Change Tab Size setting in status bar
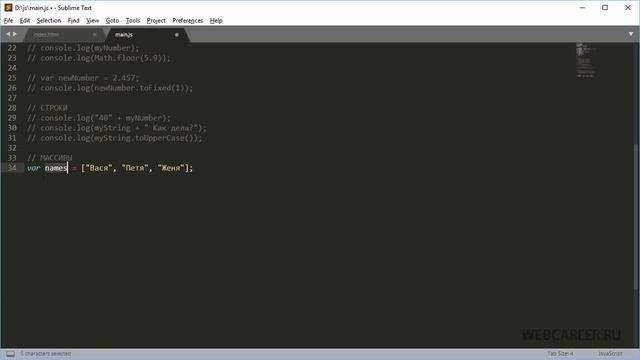Screen dimensions: 640x360 coord(560,353)
